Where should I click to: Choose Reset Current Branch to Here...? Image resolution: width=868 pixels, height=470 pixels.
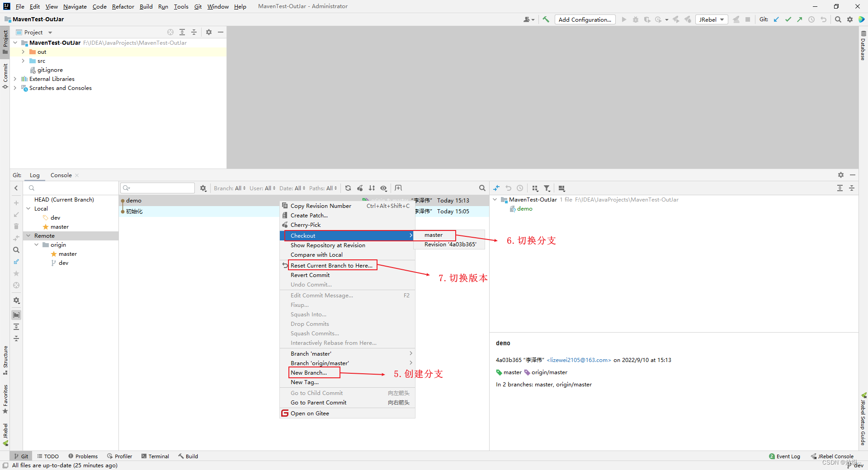pyautogui.click(x=347, y=265)
